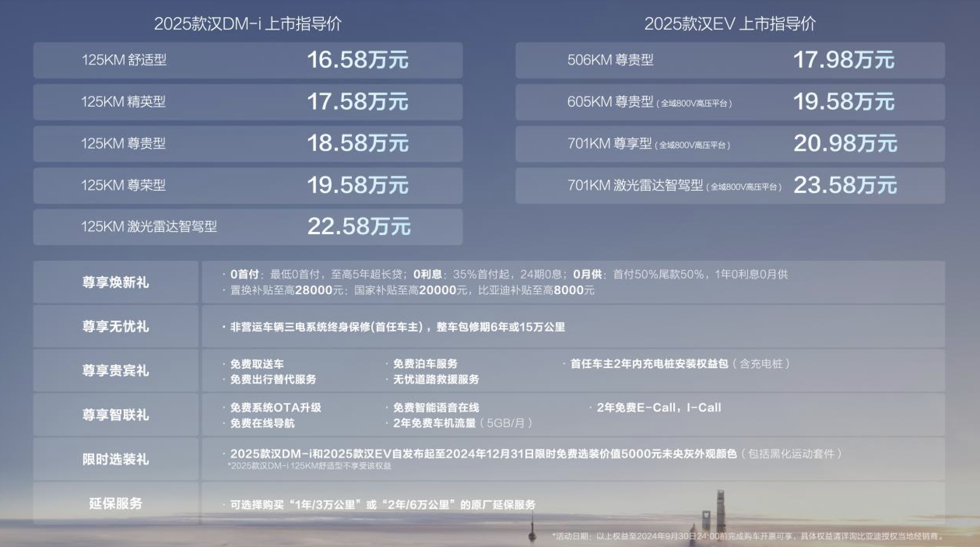The width and height of the screenshot is (980, 547).
Task: Click the 701KM 激光雷达智驾型 23.58万元 row
Action: coord(730,185)
